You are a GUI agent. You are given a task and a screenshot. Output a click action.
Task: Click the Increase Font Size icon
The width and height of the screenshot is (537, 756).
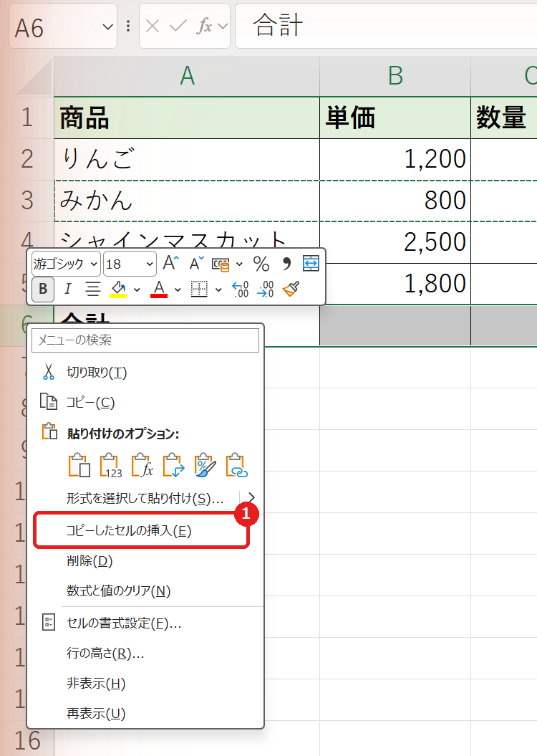pos(170,263)
